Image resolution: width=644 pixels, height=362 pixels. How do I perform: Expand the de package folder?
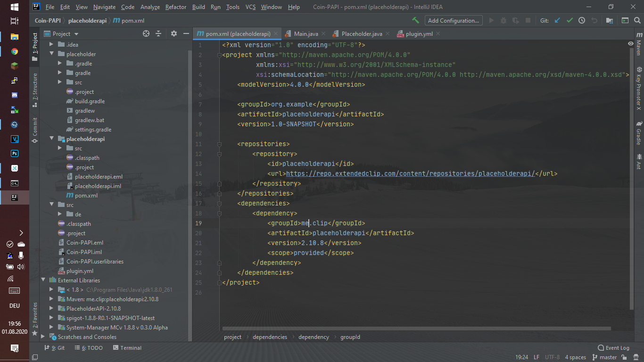pyautogui.click(x=59, y=214)
